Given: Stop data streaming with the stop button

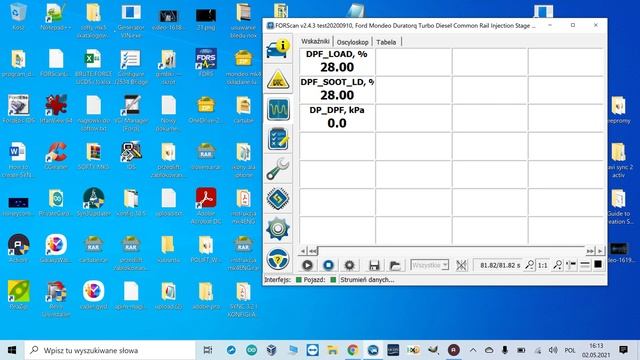Looking at the screenshot, I should (329, 265).
